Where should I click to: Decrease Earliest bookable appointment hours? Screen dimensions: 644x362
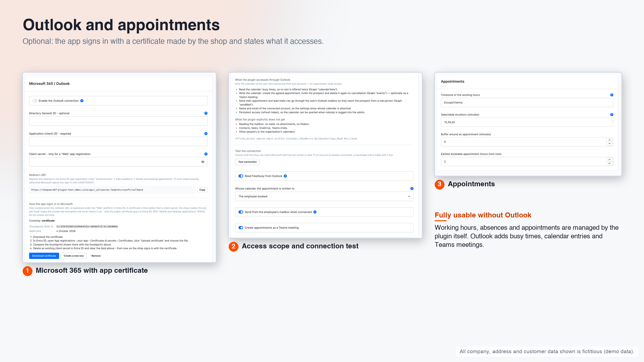click(x=610, y=163)
